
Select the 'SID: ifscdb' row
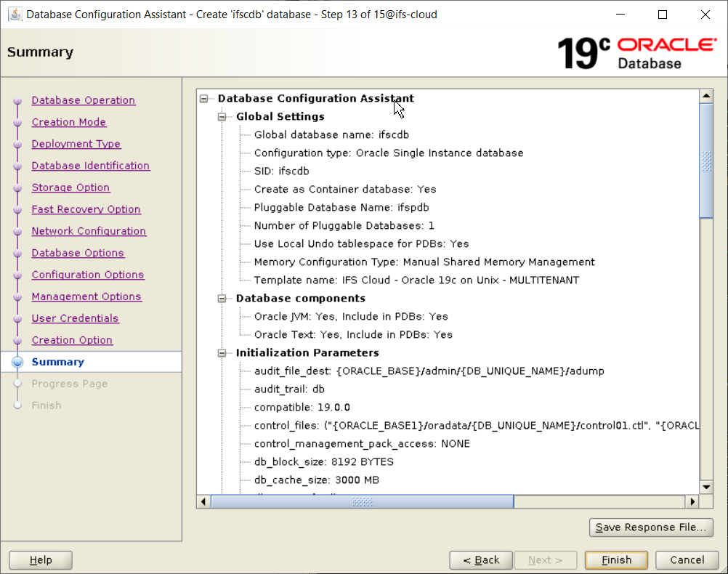click(x=281, y=171)
